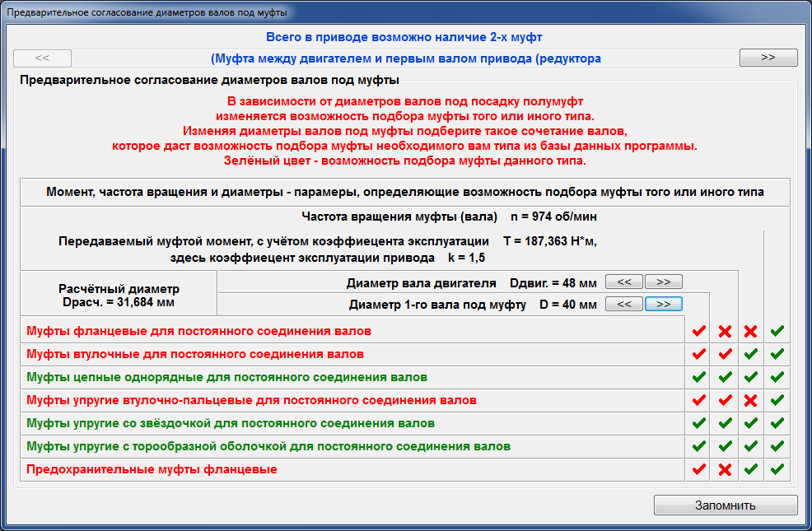This screenshot has width=812, height=531.
Task: Click fourth-column green check in 'торообразной оболочкой' row
Action: click(x=777, y=446)
